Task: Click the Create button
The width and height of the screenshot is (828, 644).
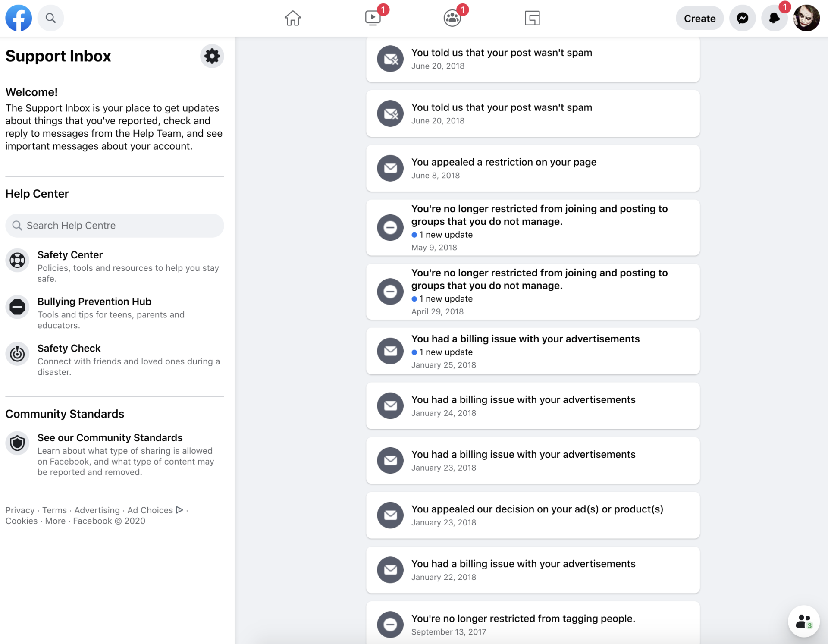Action: click(699, 18)
